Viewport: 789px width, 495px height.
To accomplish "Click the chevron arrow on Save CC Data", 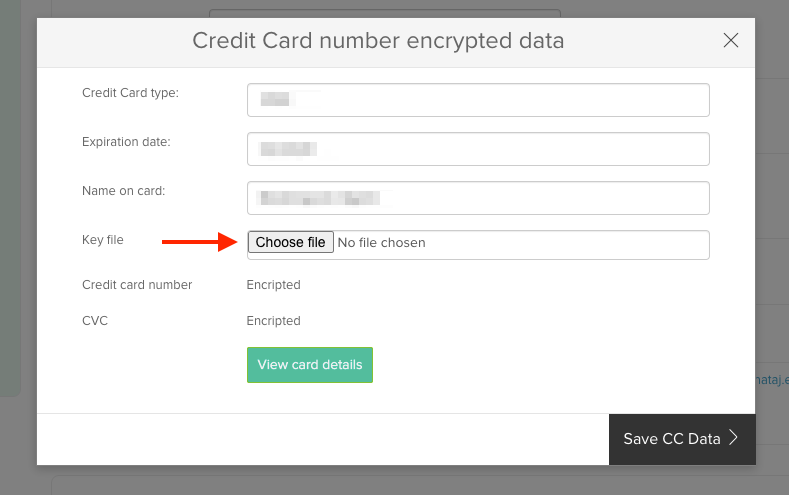I will (x=733, y=438).
